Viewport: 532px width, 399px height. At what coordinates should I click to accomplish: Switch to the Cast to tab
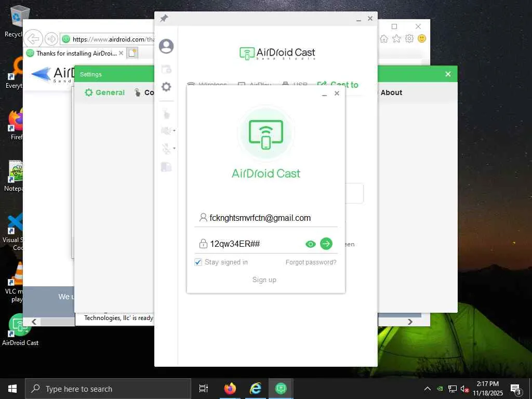338,85
